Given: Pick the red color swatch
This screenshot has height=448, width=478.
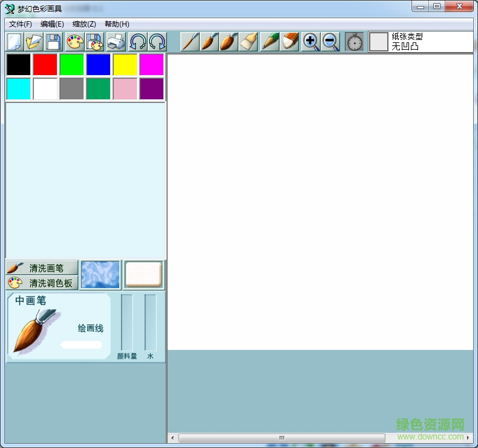Looking at the screenshot, I should tap(45, 65).
